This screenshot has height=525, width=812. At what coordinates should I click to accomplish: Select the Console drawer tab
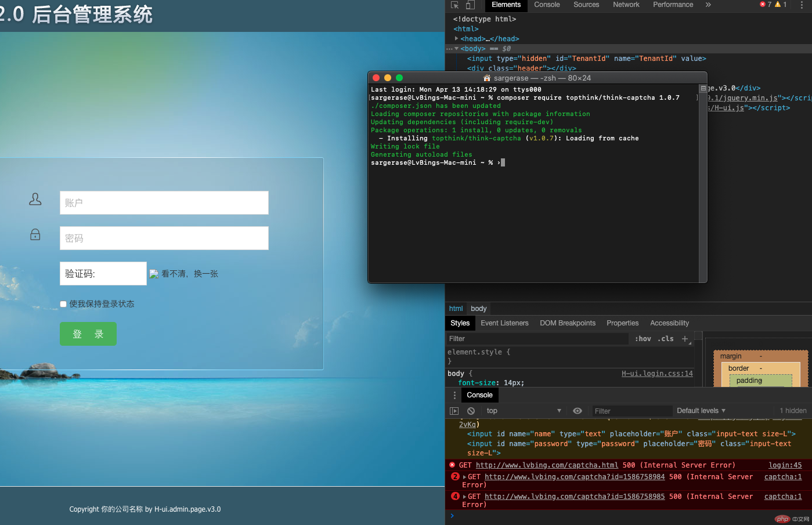[479, 395]
